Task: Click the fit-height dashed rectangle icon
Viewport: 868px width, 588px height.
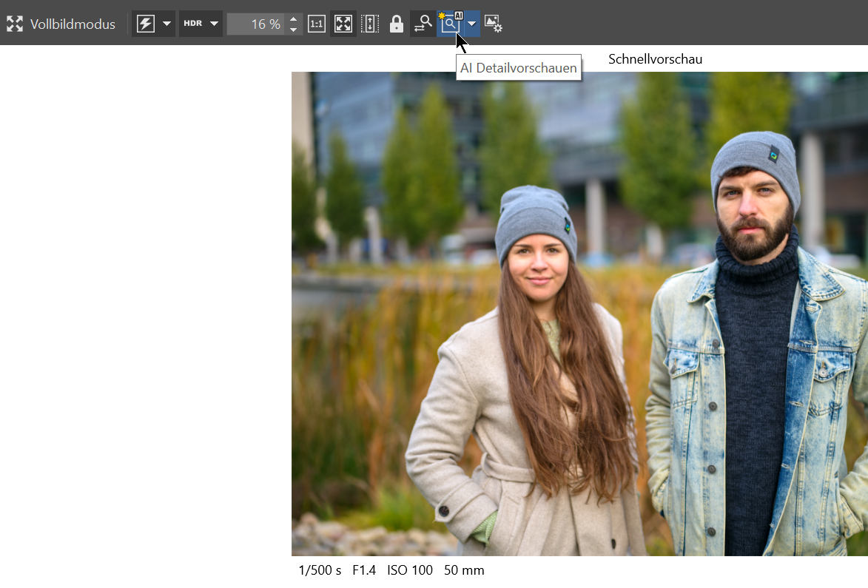Action: 370,24
